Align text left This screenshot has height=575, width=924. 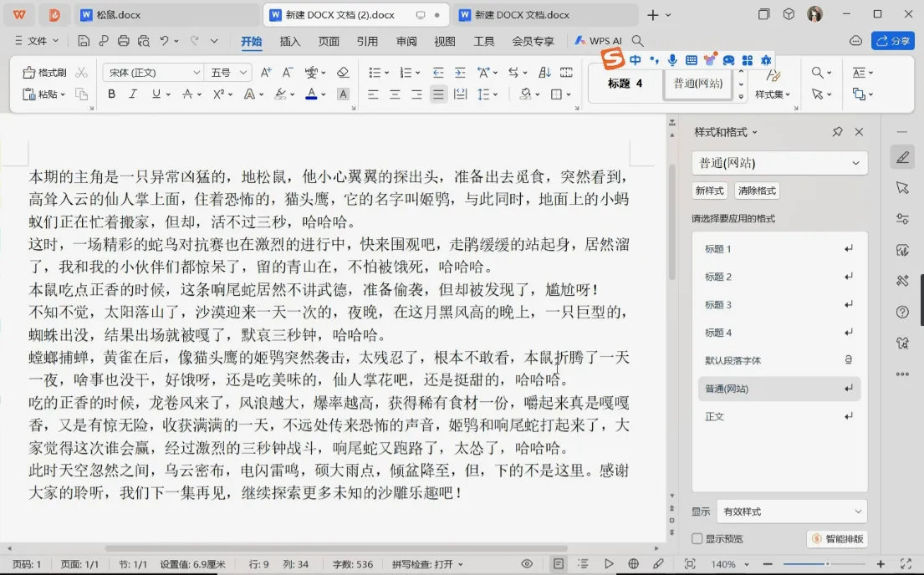click(373, 94)
